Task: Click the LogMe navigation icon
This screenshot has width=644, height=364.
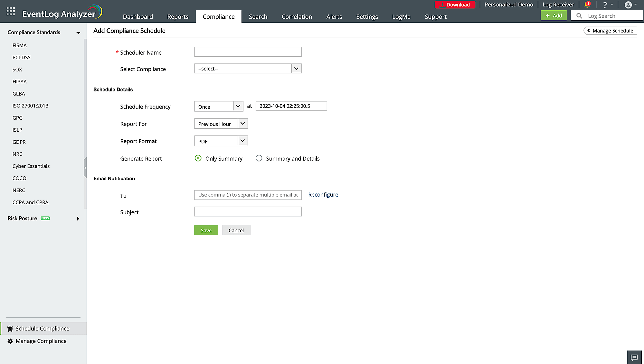Action: (401, 16)
